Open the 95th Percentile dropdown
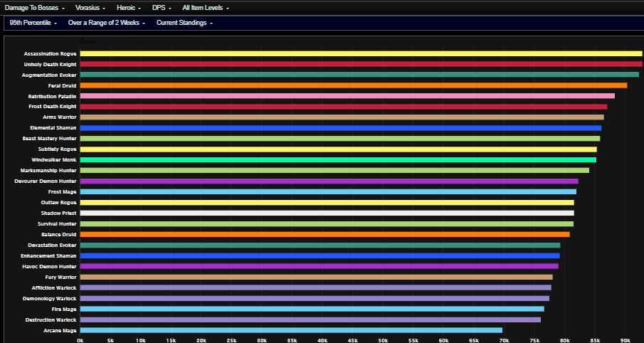This screenshot has height=343, width=644. (33, 23)
